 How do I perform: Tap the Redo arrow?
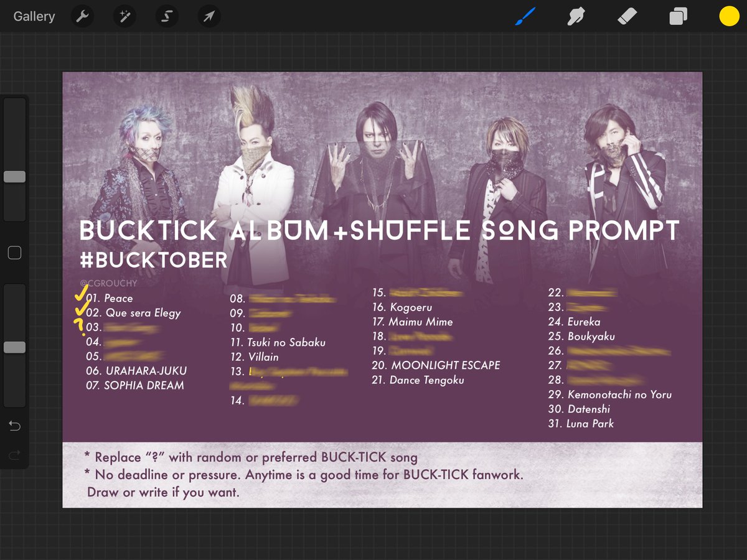pos(14,456)
